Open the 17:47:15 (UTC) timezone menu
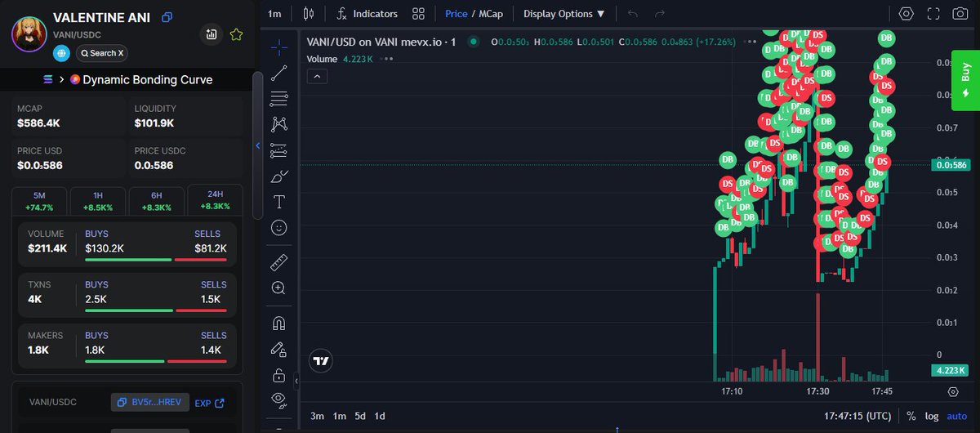 (857, 416)
